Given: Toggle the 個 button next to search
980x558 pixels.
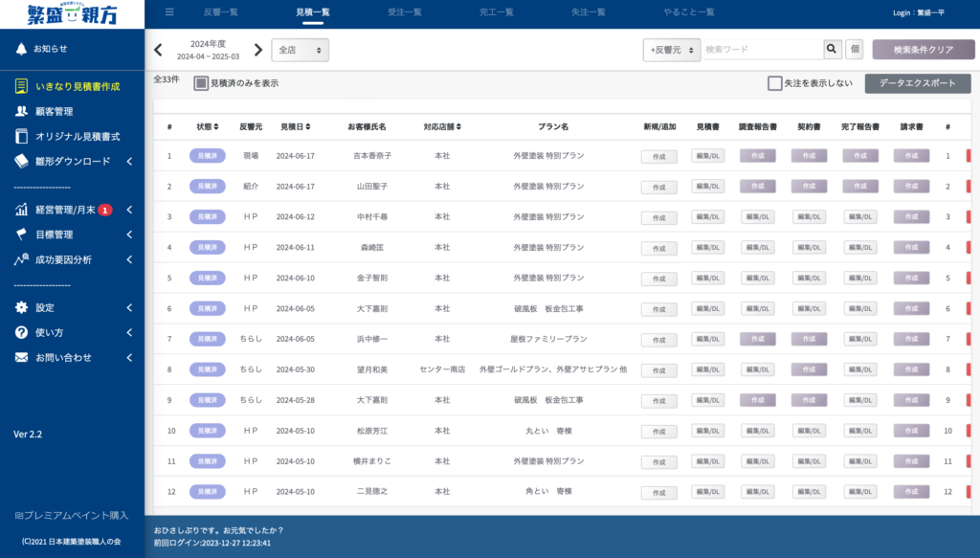Looking at the screenshot, I should 855,49.
